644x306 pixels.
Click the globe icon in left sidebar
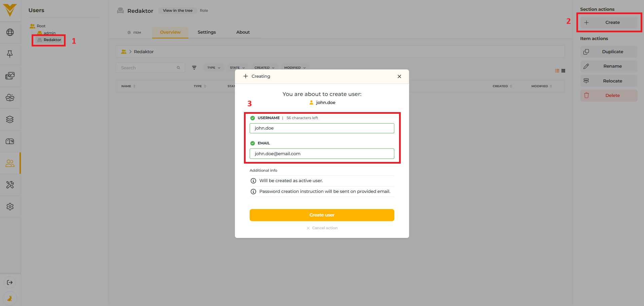pos(10,32)
